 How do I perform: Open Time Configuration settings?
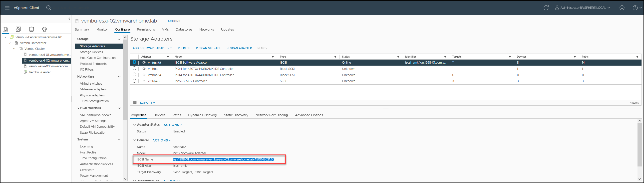click(x=93, y=158)
